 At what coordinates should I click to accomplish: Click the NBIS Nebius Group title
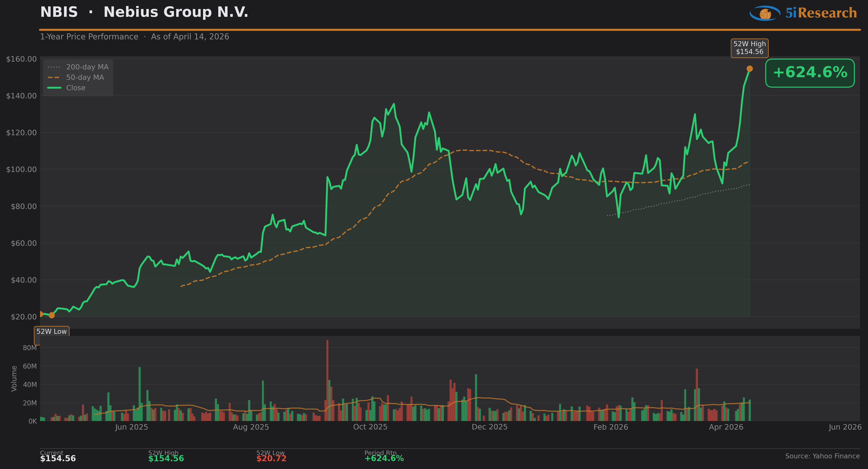coord(144,12)
